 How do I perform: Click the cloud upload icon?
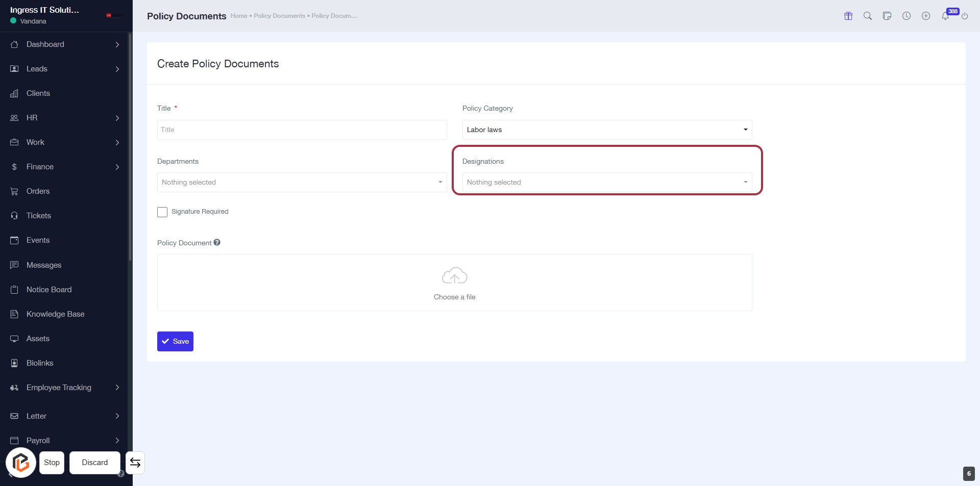coord(454,276)
